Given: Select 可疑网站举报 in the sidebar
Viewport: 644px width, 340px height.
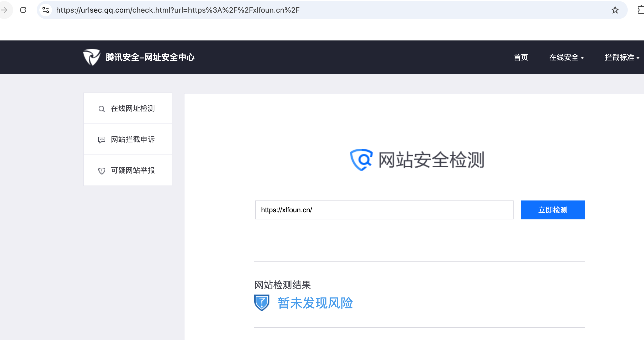Looking at the screenshot, I should point(133,170).
